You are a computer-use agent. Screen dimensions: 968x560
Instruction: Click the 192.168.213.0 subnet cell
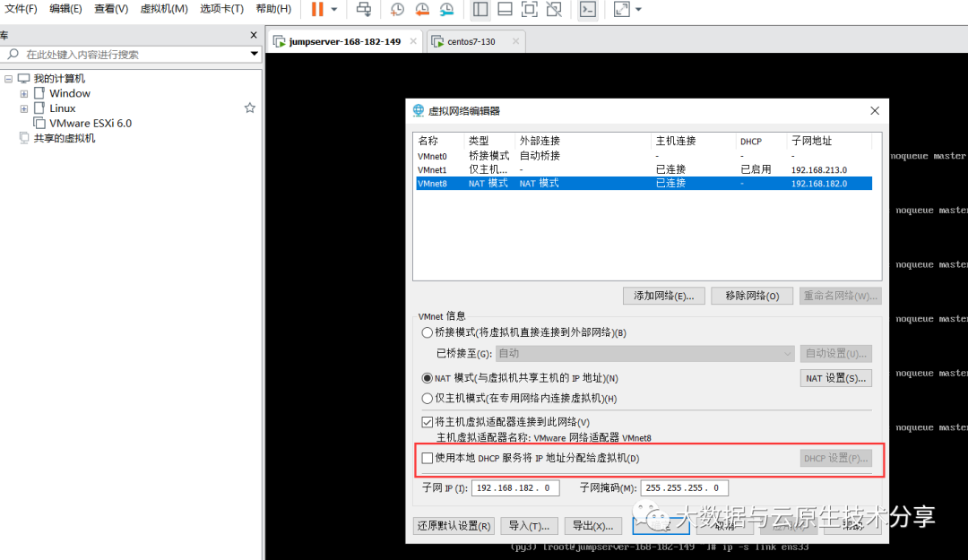click(x=819, y=169)
